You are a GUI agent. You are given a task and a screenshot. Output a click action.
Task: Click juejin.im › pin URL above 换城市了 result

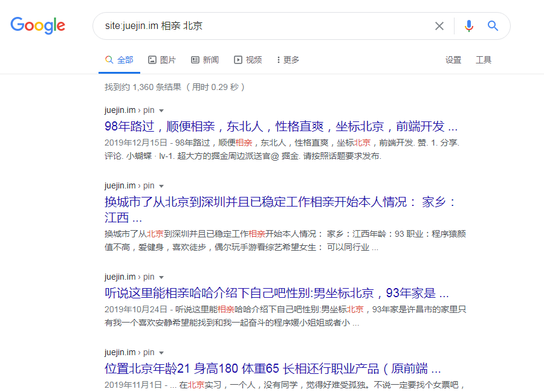coord(129,186)
